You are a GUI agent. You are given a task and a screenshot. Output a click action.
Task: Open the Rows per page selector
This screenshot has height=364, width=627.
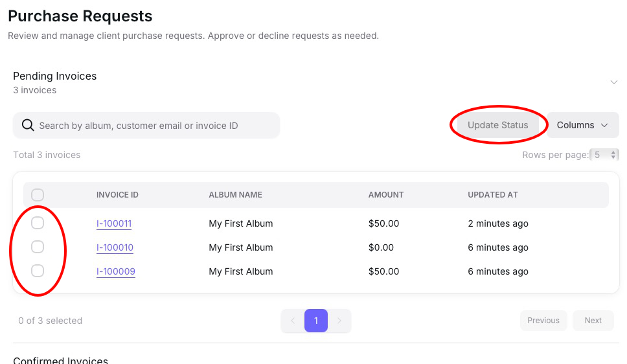606,155
